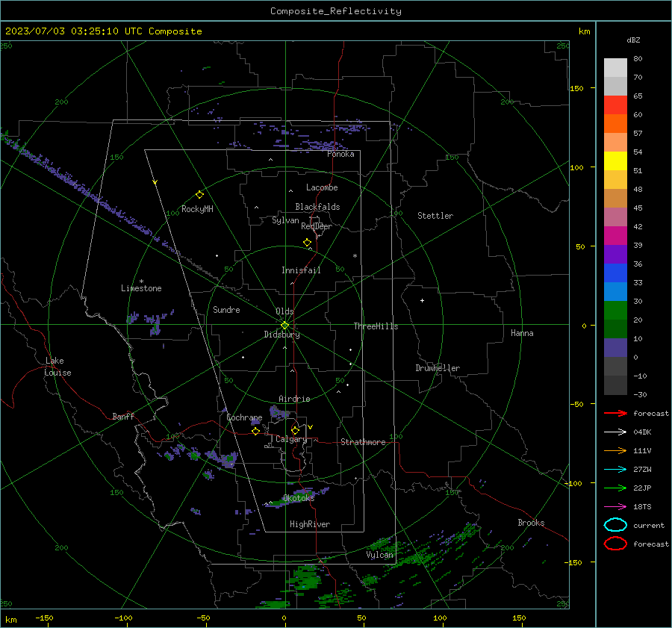Click the Hanna label
The width and height of the screenshot is (672, 628).
(x=522, y=333)
